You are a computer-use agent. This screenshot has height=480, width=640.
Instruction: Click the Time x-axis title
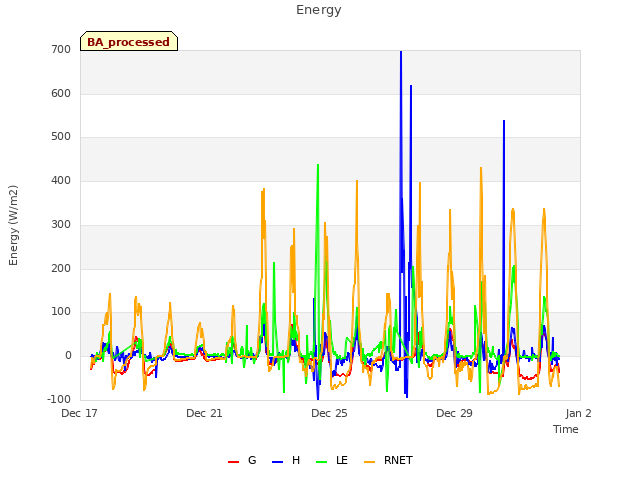point(566,429)
